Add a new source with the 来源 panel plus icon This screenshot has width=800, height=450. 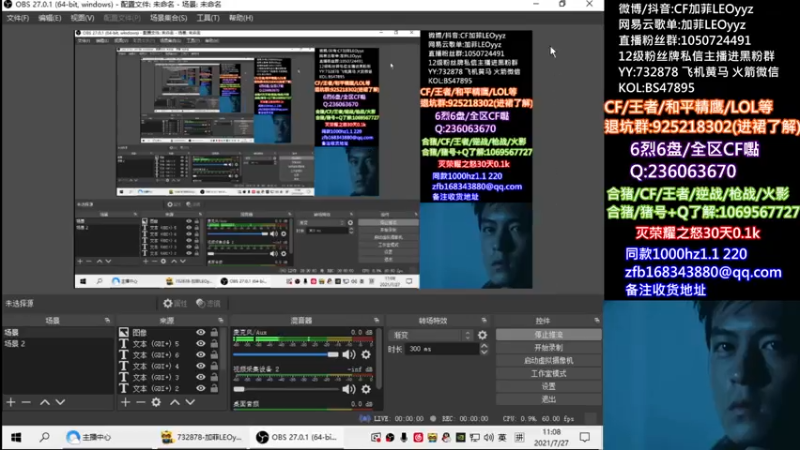pyautogui.click(x=126, y=402)
